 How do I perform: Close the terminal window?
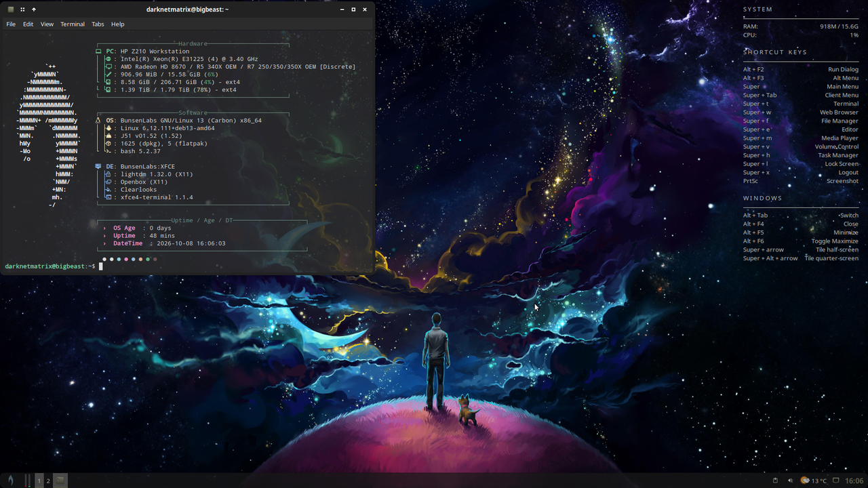365,9
